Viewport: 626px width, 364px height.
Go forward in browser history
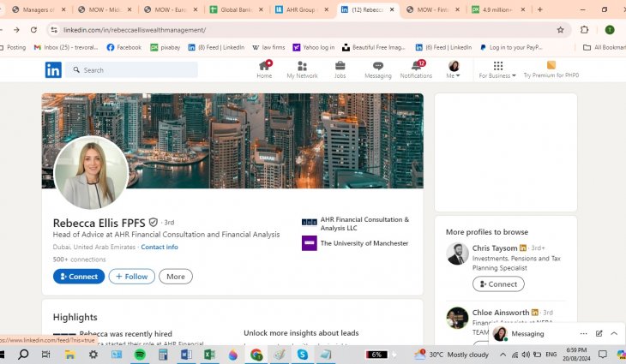[x=16, y=29]
